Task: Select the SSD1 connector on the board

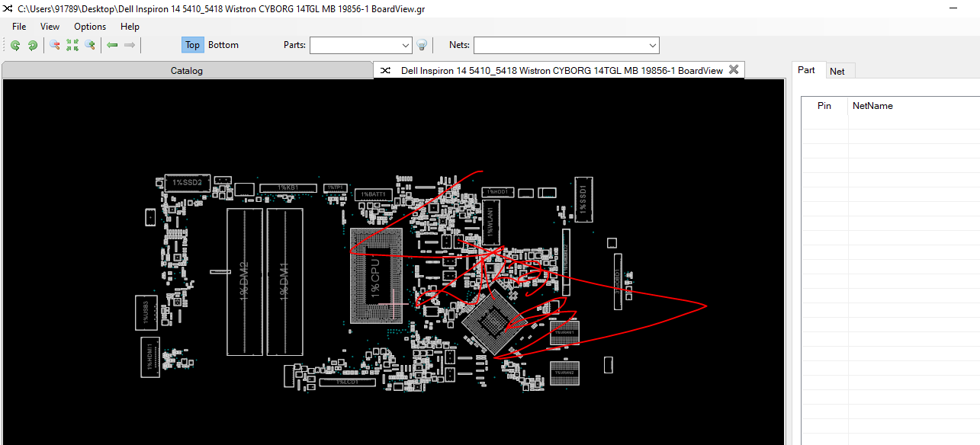Action: (x=583, y=198)
